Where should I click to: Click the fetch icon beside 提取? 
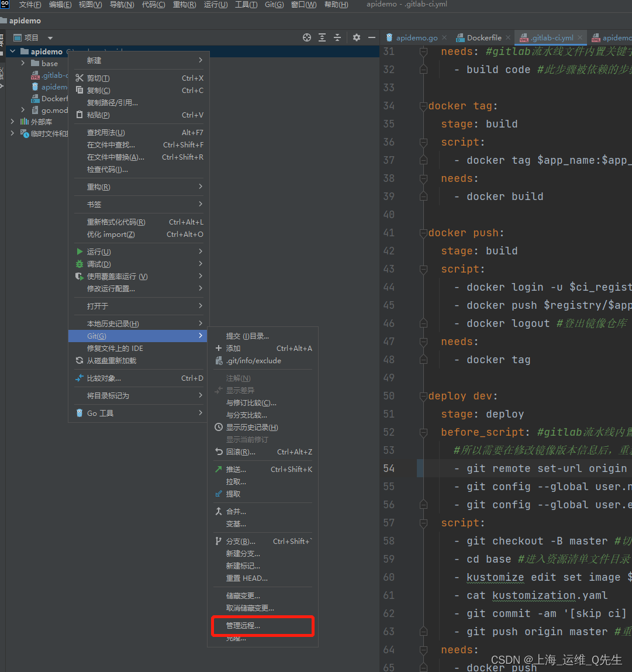click(x=219, y=494)
